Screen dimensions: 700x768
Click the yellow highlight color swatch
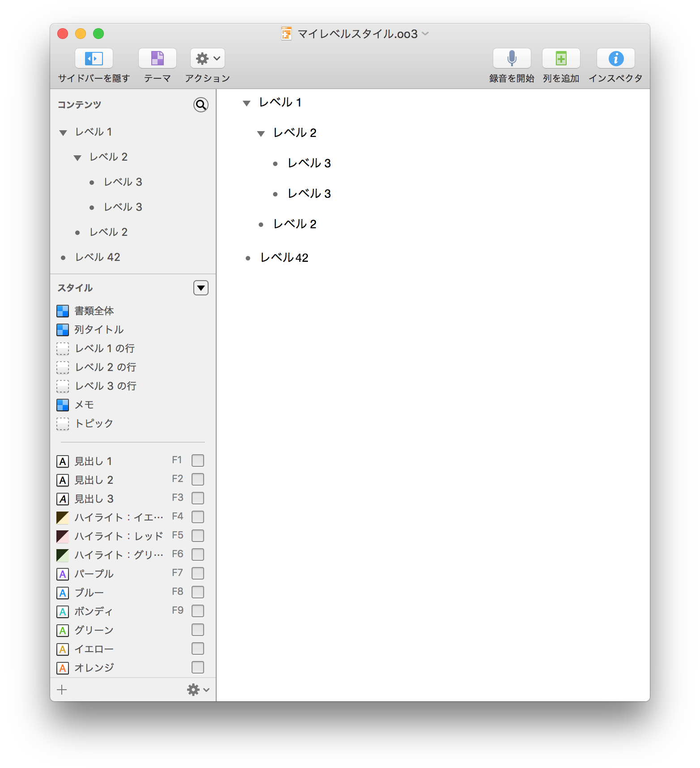point(63,518)
